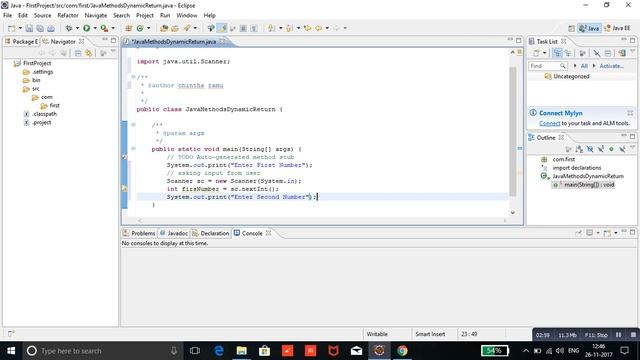Open the Source menu
The height and width of the screenshot is (360, 640).
click(x=42, y=16)
